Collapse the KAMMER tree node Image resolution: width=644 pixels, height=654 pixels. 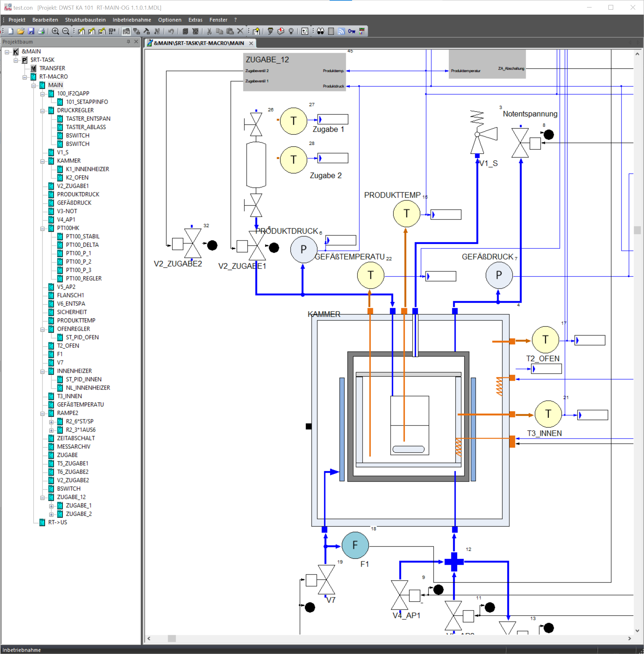(x=43, y=161)
